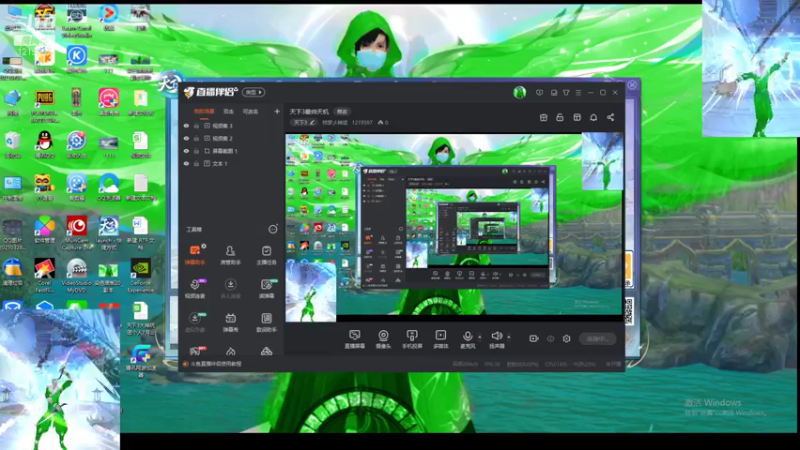Lock the 视频集 3 source
Screen dimensions: 800x450
tap(196, 126)
